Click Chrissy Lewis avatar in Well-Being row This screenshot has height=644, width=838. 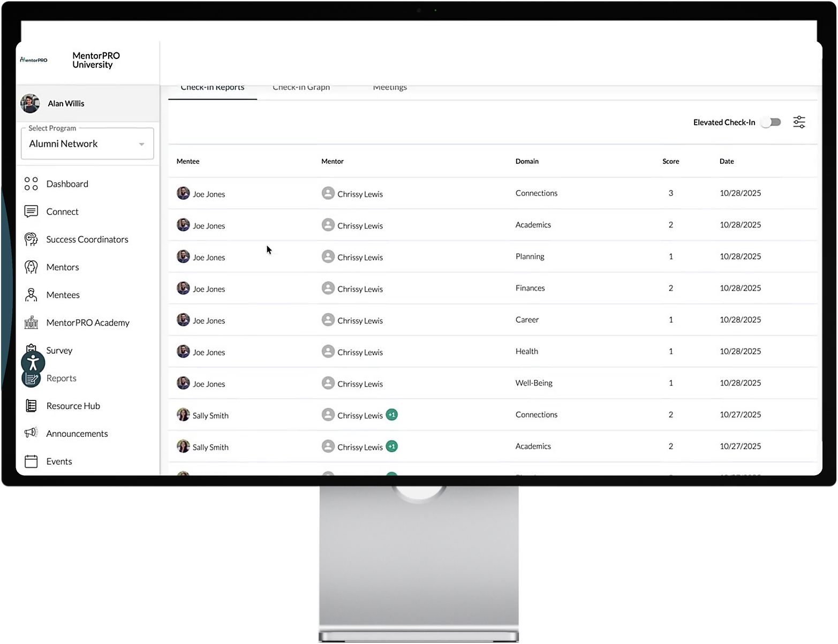click(x=328, y=383)
